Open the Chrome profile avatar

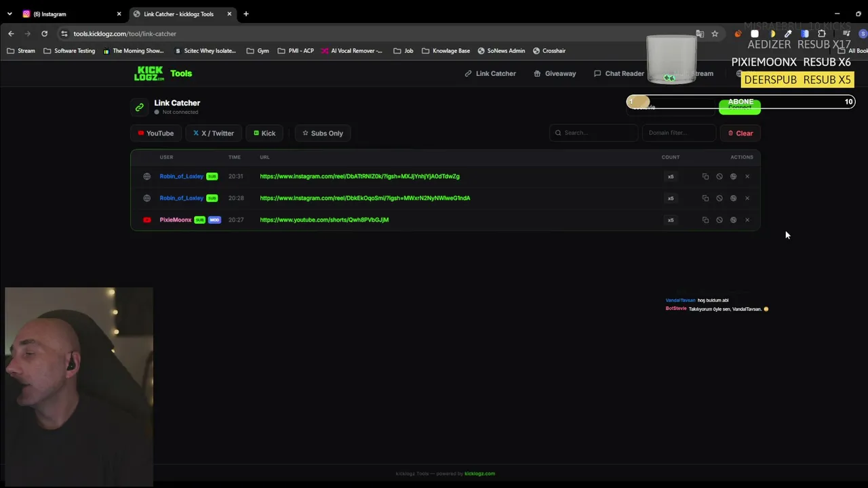point(863,34)
